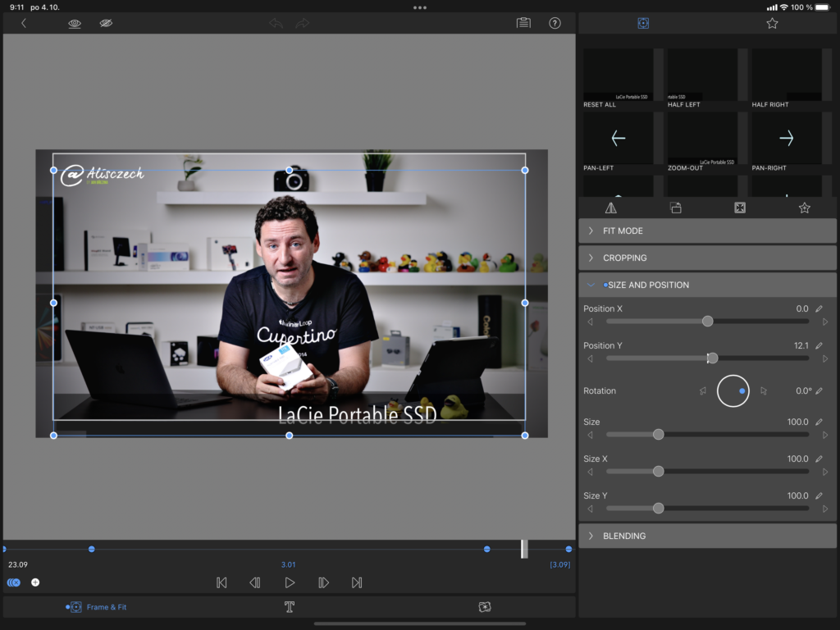The width and height of the screenshot is (840, 630).
Task: Rotate clockwise with right rotation arrow
Action: pyautogui.click(x=764, y=391)
